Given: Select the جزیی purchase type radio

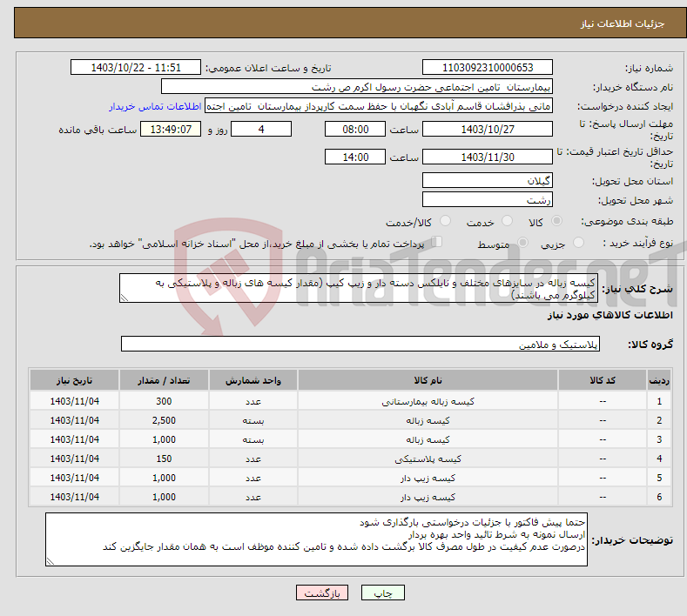Looking at the screenshot, I should (x=578, y=242).
